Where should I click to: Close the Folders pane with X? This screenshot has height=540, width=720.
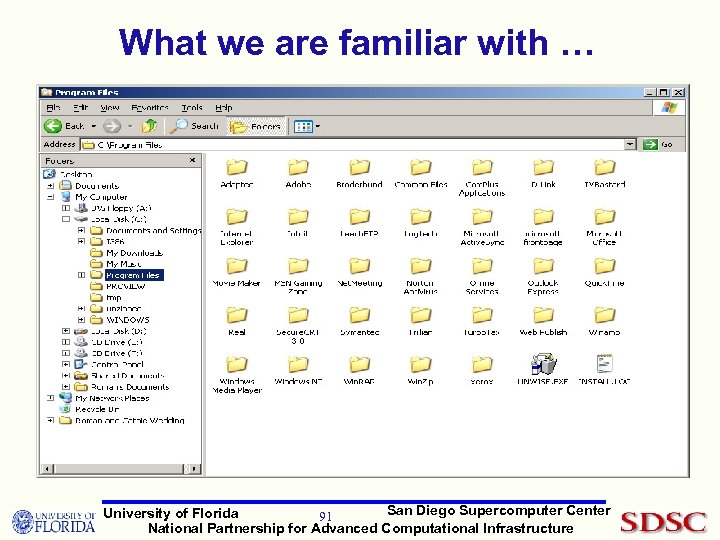click(192, 160)
